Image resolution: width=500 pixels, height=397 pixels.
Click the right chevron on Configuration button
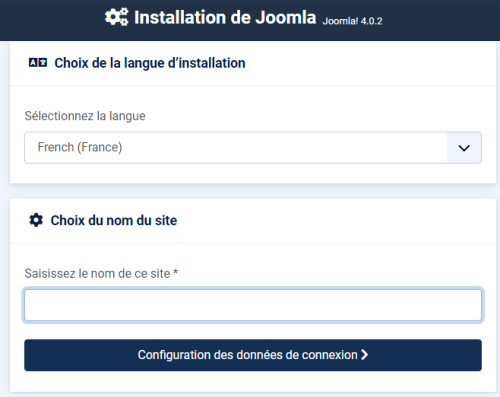(365, 355)
